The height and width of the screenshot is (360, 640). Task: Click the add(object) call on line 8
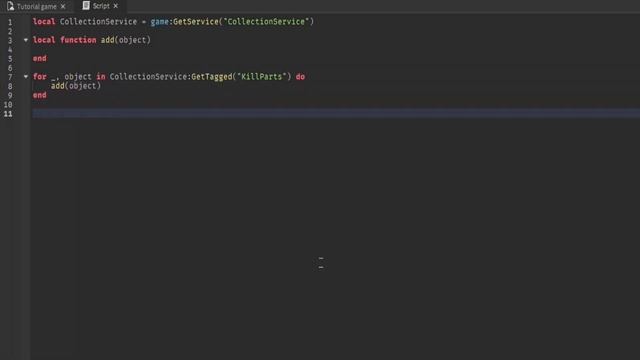click(x=76, y=86)
